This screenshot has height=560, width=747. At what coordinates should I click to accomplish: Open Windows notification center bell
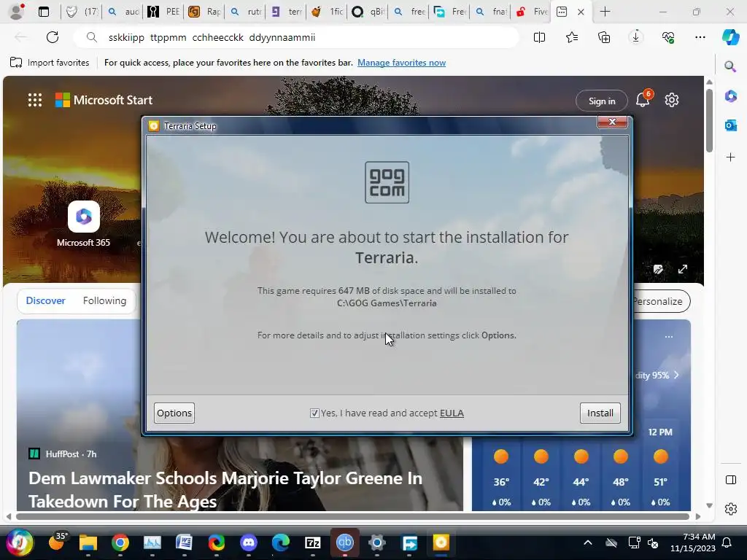727,542
